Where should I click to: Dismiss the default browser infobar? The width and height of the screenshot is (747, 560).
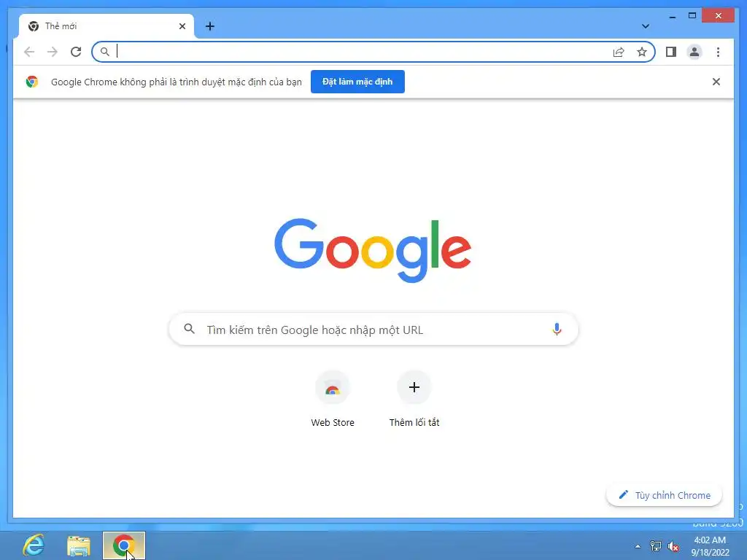coord(716,82)
